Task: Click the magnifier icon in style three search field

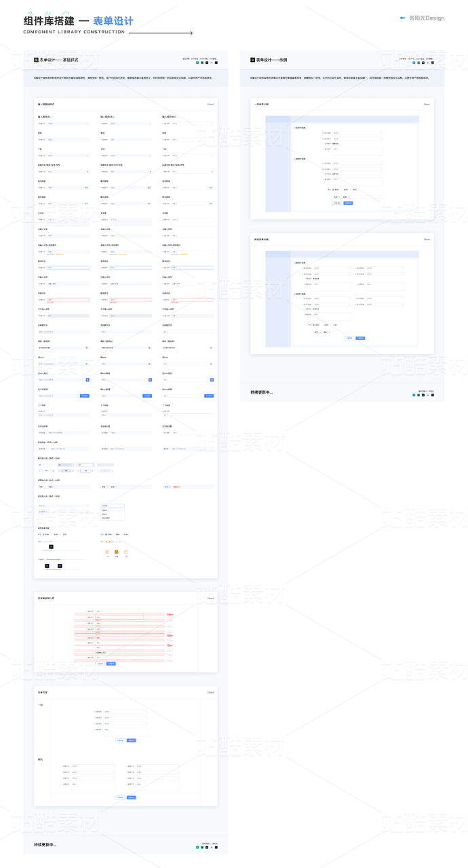Action: click(x=211, y=364)
